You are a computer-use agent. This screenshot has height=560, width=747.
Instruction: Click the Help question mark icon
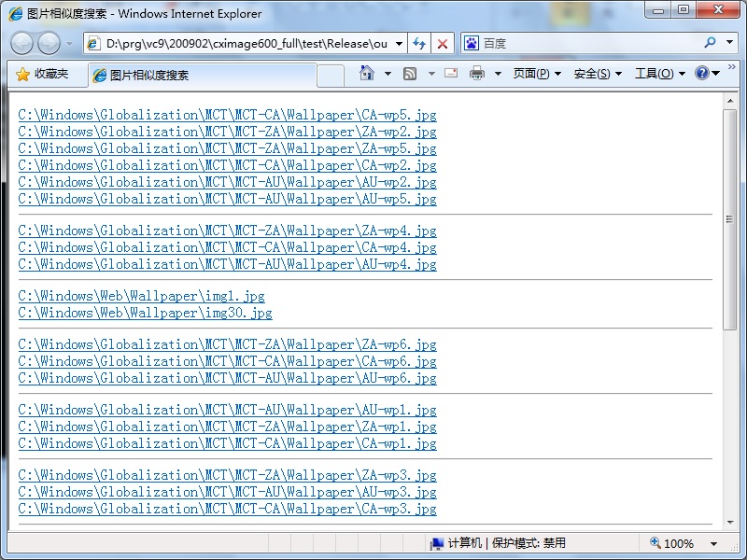702,74
